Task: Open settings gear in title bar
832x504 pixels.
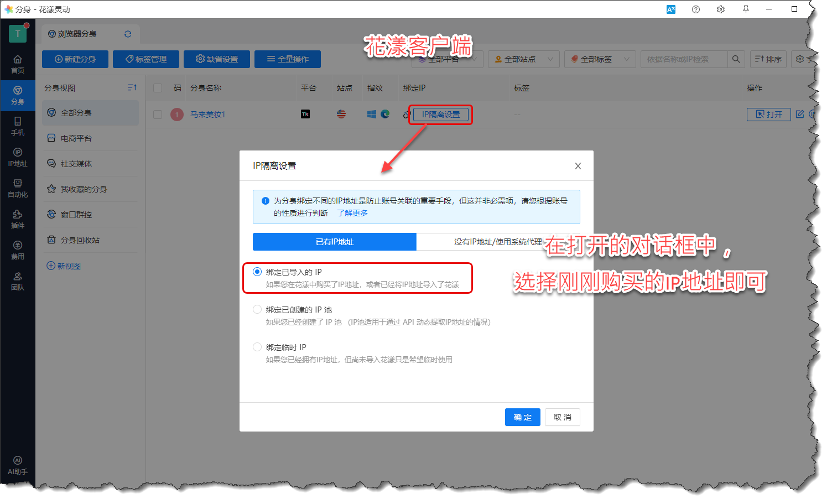Action: (x=721, y=9)
